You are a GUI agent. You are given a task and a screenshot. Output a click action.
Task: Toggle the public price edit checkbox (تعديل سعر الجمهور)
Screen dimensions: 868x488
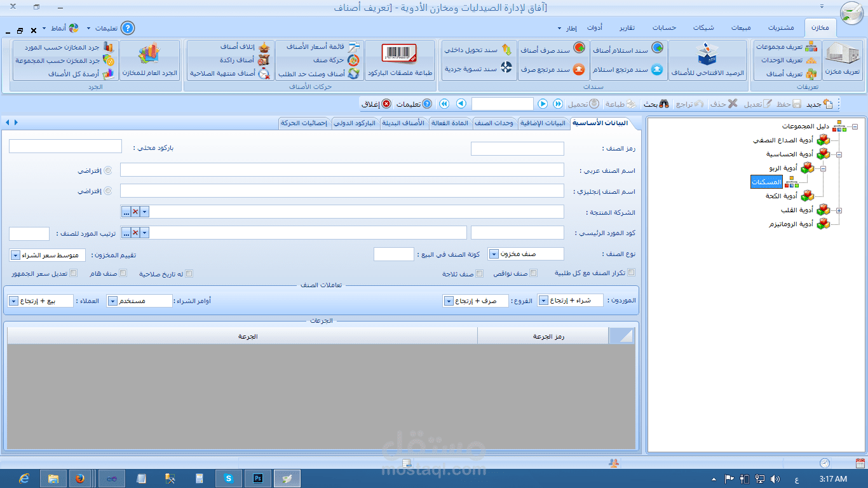coord(74,273)
